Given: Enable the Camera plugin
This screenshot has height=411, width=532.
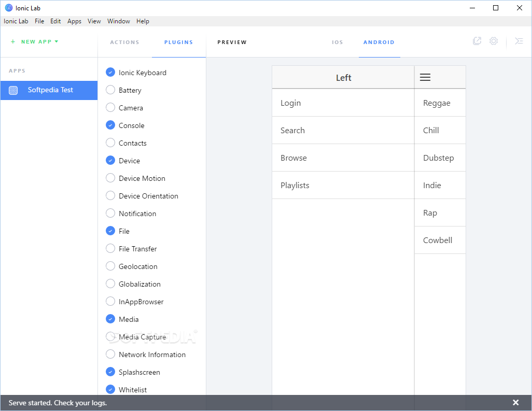Looking at the screenshot, I should [110, 107].
